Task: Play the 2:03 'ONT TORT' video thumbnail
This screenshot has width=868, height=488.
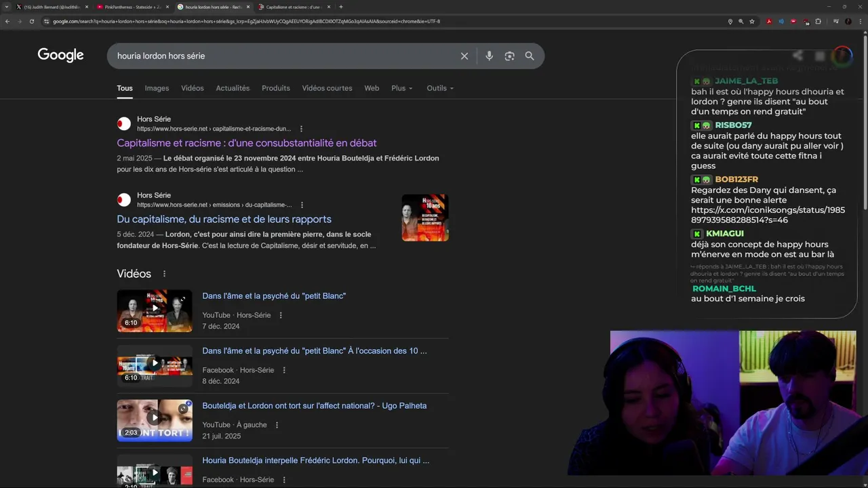Action: (155, 420)
